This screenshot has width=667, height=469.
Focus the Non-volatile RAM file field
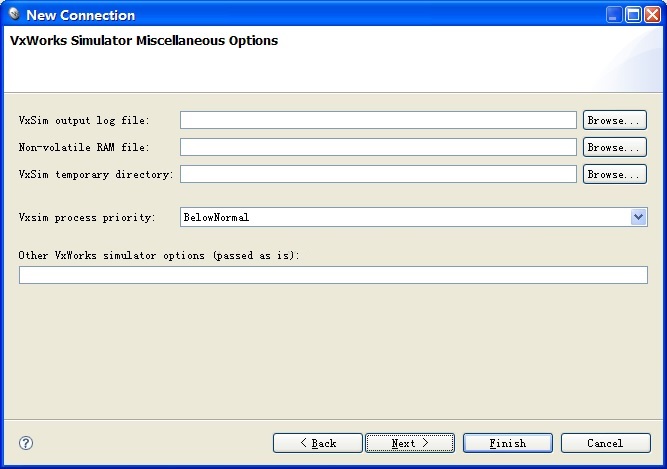[x=378, y=147]
